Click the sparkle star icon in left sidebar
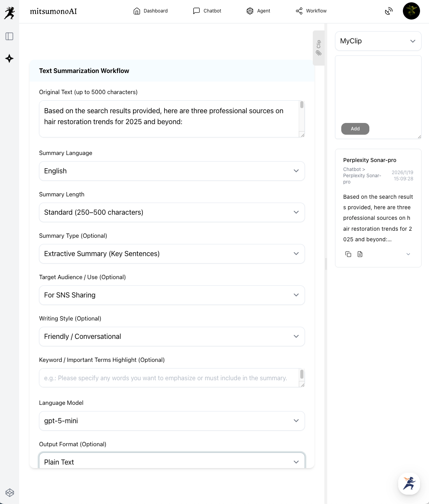The height and width of the screenshot is (504, 429). pos(9,59)
